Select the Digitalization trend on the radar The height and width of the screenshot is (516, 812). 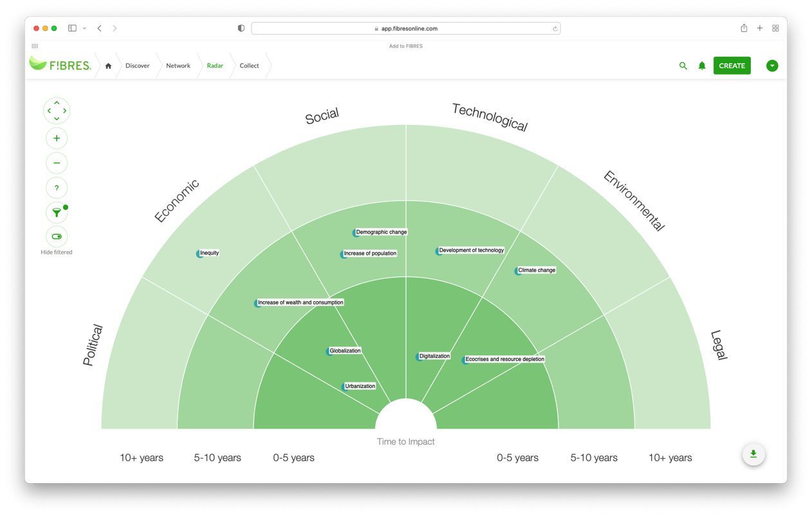pyautogui.click(x=434, y=355)
